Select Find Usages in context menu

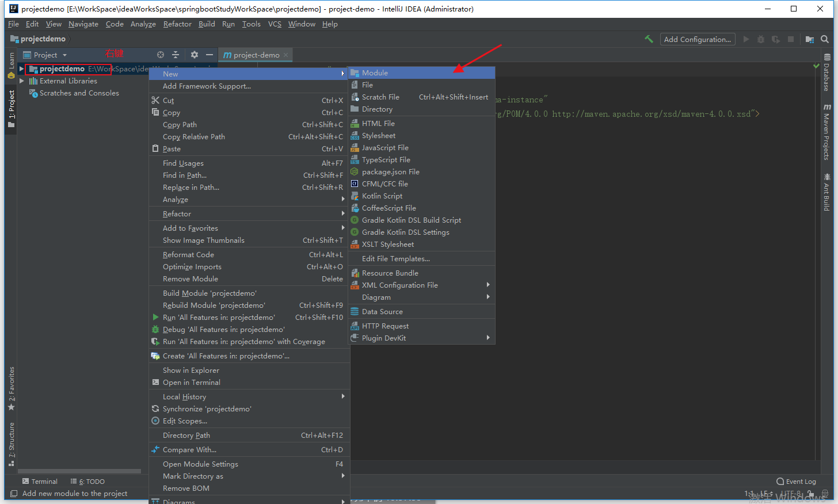pos(249,163)
